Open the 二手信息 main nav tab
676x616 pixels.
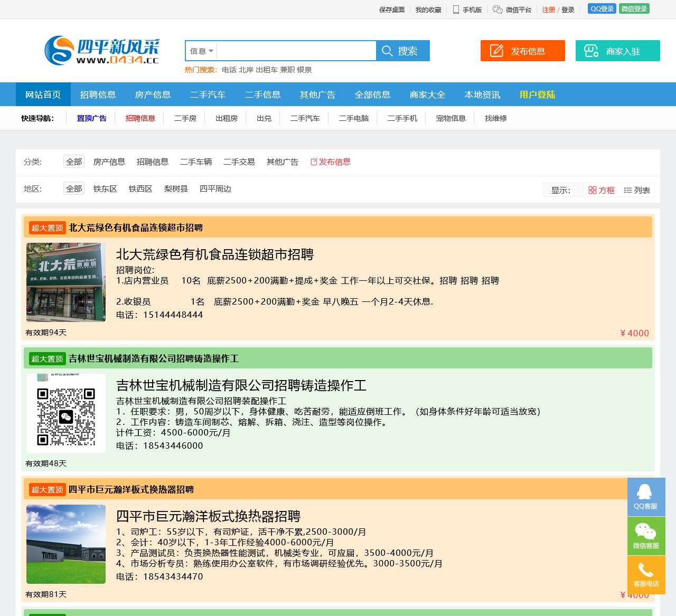[x=263, y=94]
